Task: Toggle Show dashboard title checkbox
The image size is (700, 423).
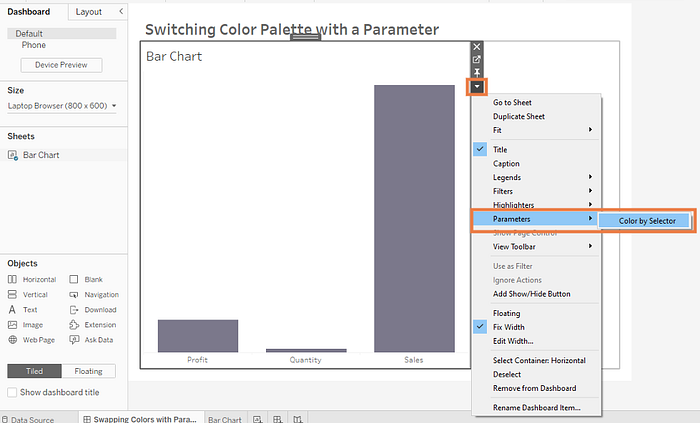Action: 12,392
